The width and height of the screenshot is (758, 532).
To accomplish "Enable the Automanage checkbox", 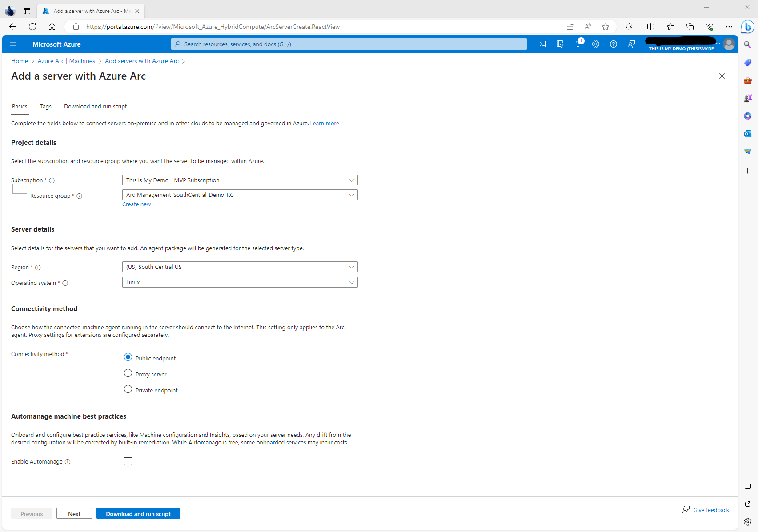I will pos(128,461).
